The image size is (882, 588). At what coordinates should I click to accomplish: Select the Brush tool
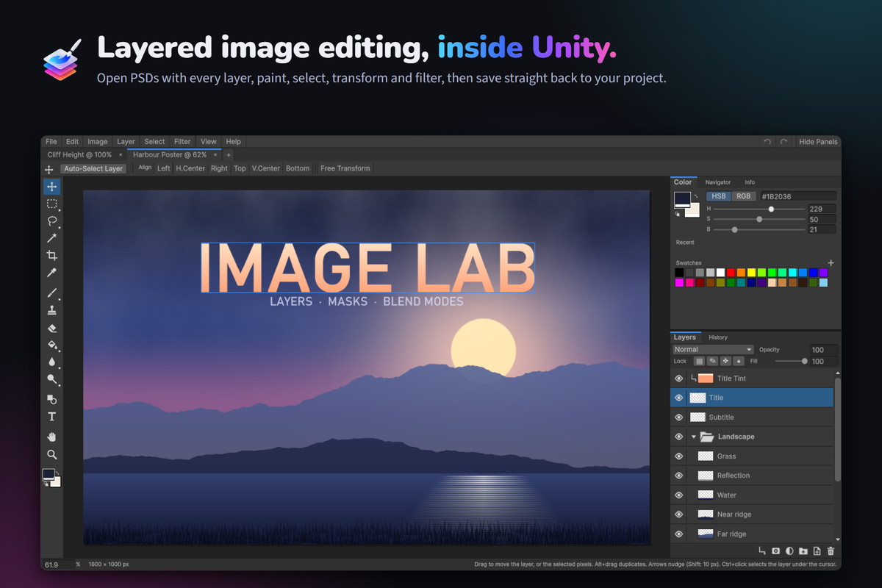coord(52,293)
